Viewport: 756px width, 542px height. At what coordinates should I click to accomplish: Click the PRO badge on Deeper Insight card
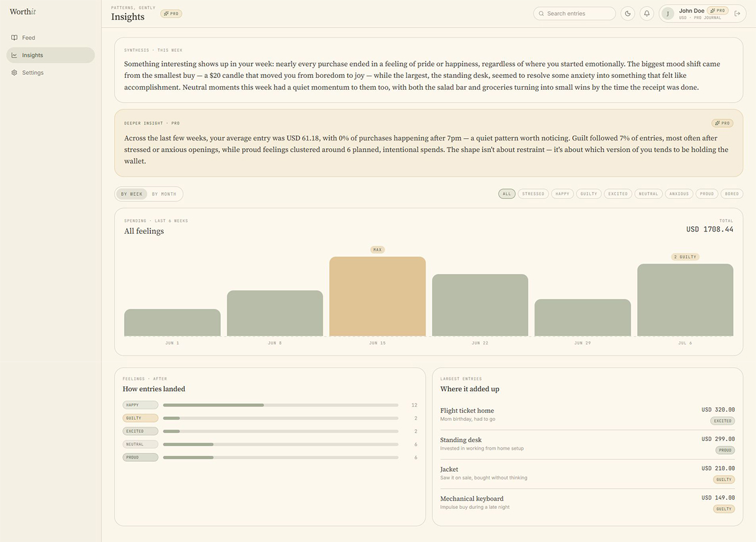[x=722, y=123]
